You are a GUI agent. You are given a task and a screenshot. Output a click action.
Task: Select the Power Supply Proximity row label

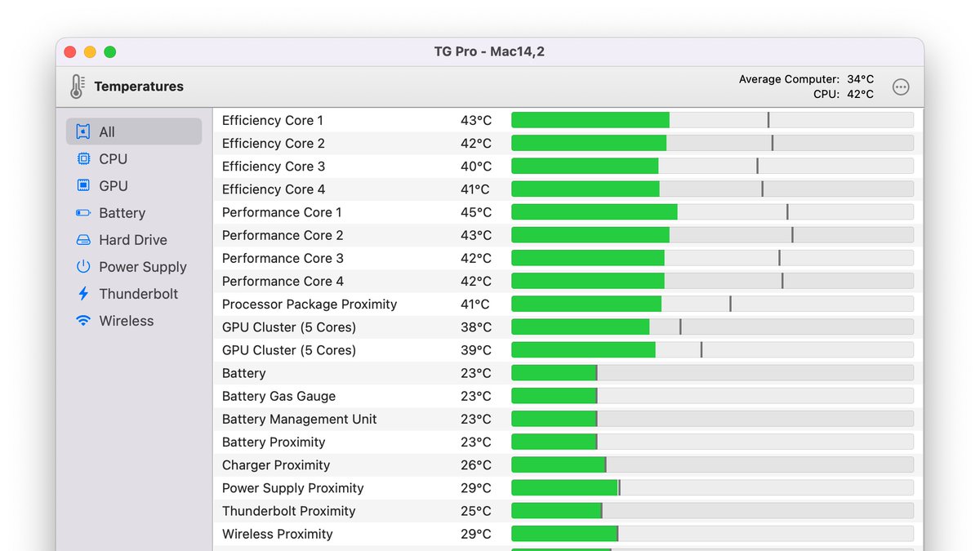pos(292,487)
